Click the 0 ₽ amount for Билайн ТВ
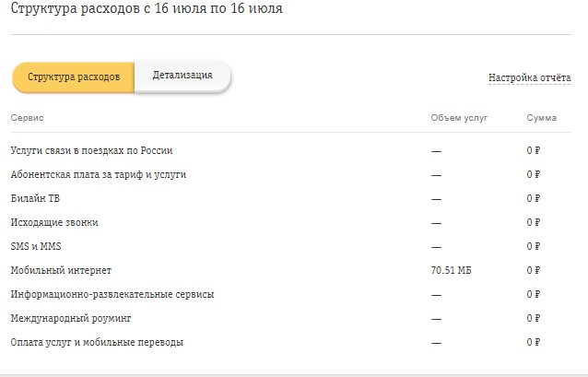Viewport: 588px width, 377px height. click(534, 198)
